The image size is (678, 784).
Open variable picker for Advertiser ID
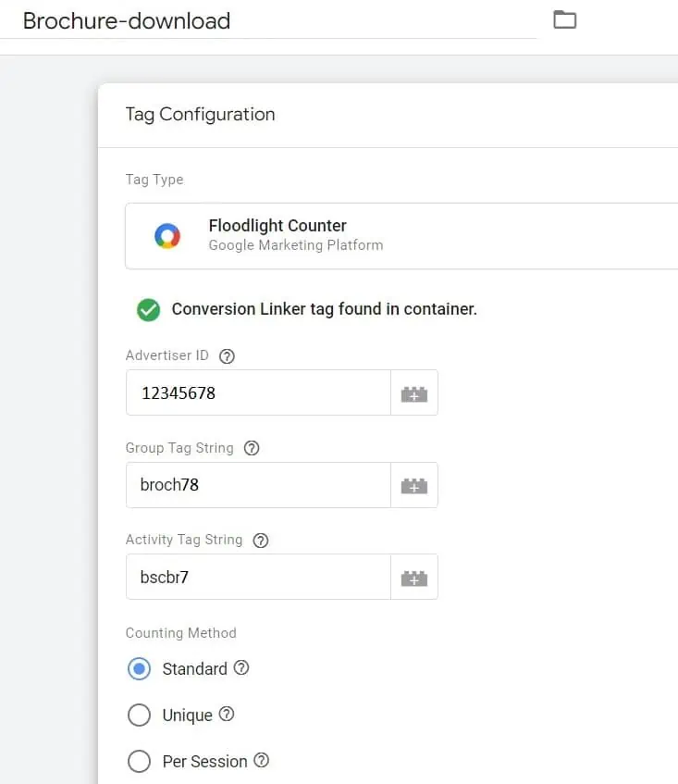click(x=413, y=393)
